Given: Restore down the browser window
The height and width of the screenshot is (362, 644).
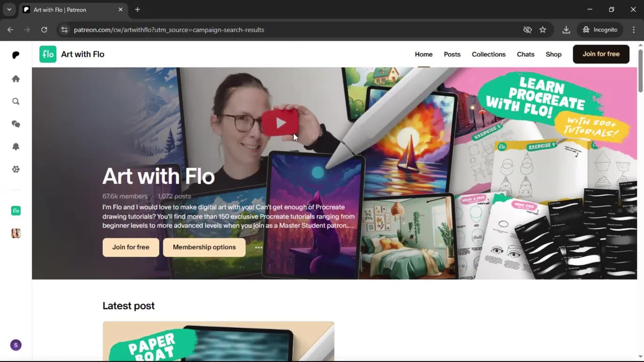Looking at the screenshot, I should pos(611,9).
